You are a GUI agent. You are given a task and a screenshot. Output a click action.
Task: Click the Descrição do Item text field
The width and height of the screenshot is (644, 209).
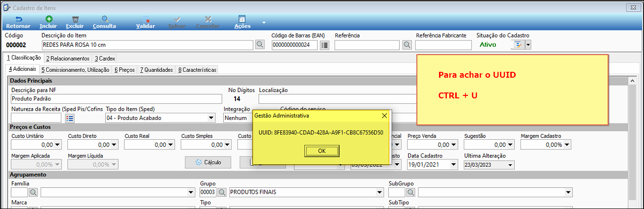(x=147, y=45)
